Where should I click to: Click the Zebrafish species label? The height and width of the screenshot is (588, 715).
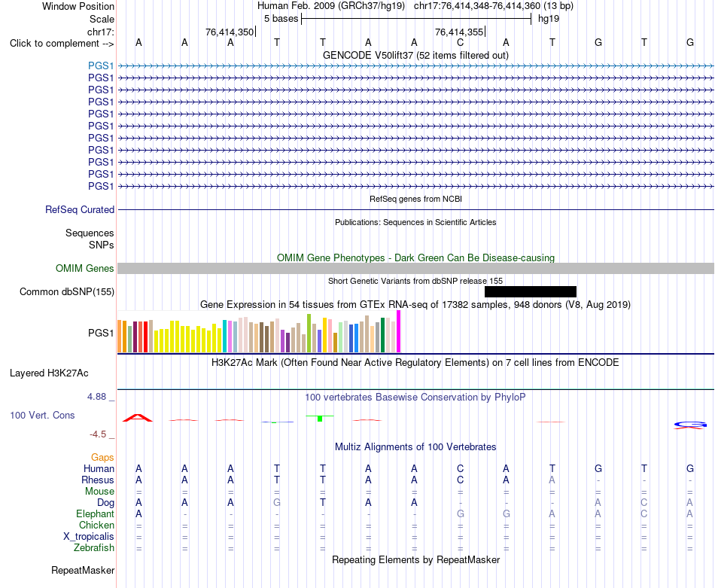(94, 547)
